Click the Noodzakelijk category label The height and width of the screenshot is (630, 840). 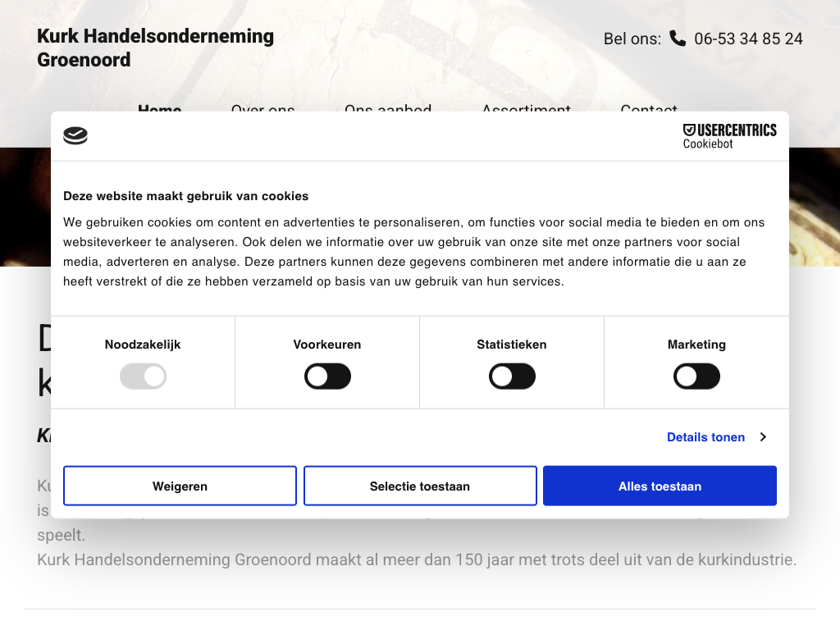(143, 345)
